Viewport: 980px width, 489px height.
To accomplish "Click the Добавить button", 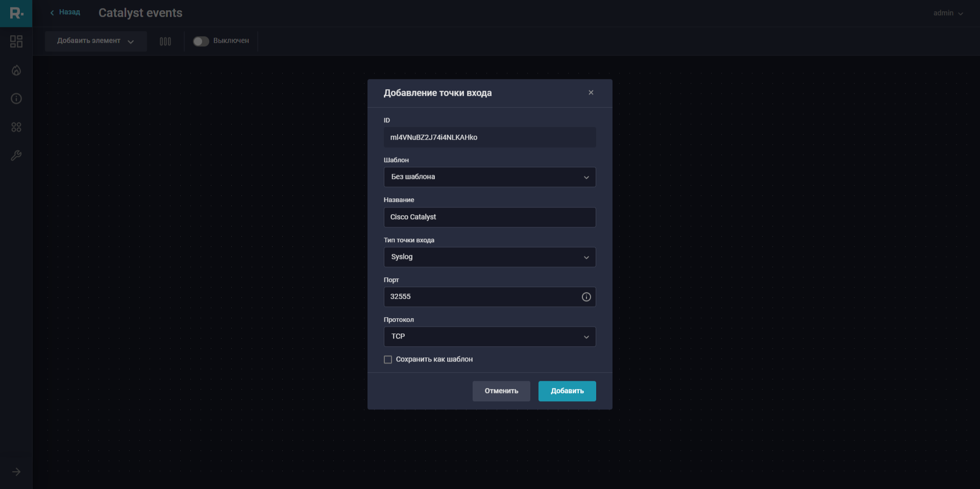I will click(x=567, y=391).
